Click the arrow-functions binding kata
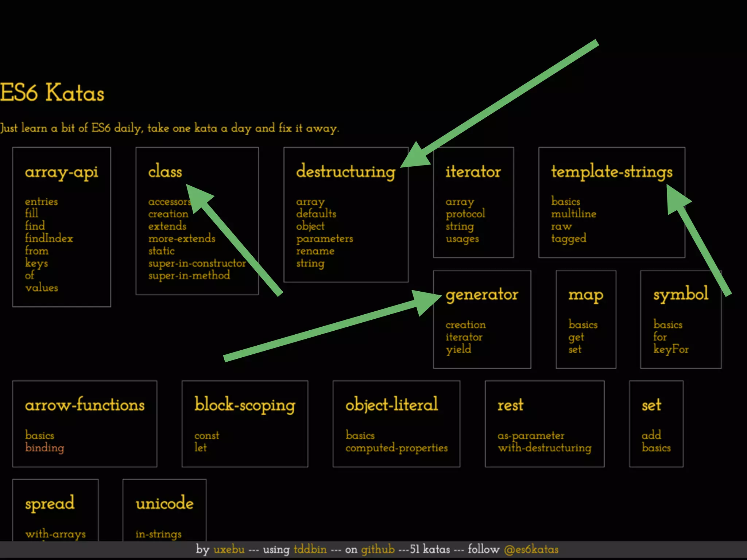Viewport: 747px width, 560px height. pos(44,448)
